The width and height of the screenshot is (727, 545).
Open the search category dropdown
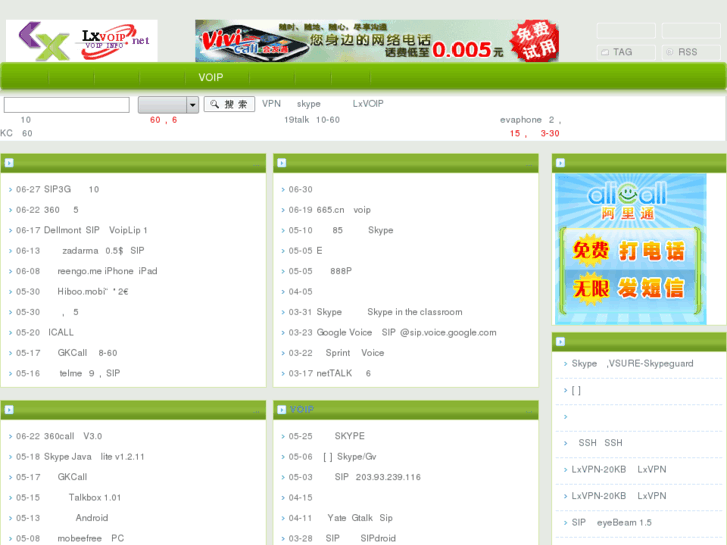(x=168, y=105)
